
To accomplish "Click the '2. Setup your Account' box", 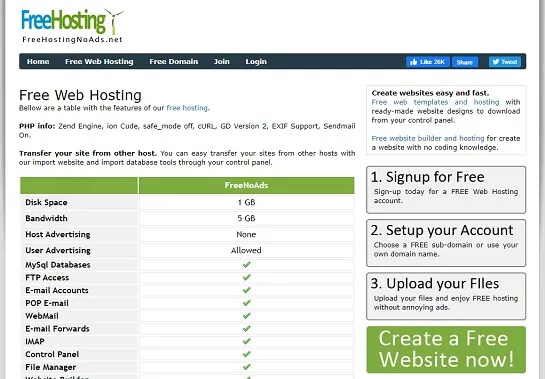I will pos(446,243).
